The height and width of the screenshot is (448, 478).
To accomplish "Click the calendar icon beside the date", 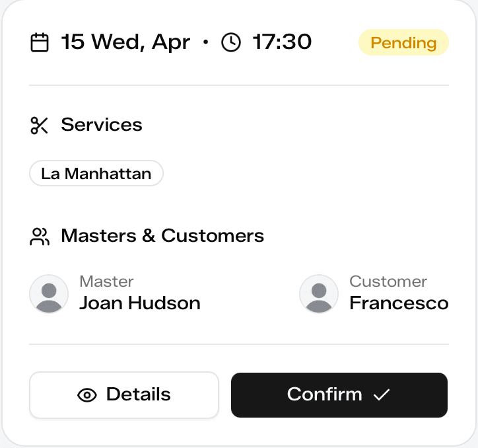I will (40, 43).
